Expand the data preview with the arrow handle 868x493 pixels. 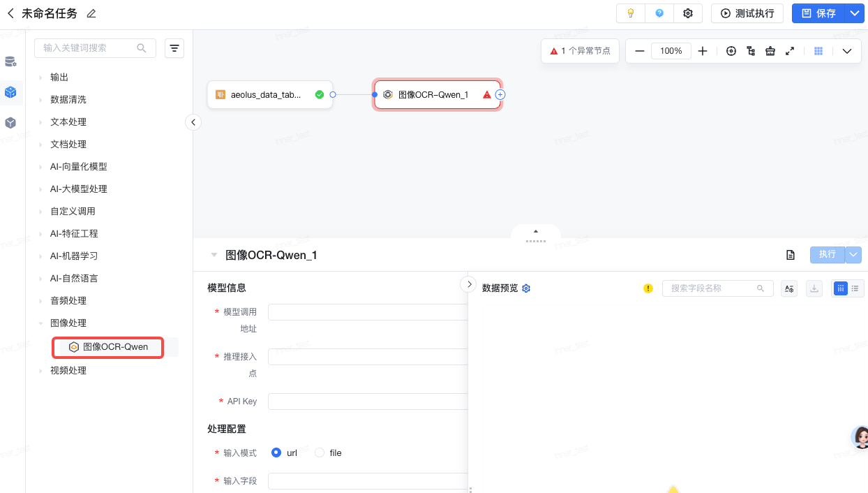pos(469,284)
